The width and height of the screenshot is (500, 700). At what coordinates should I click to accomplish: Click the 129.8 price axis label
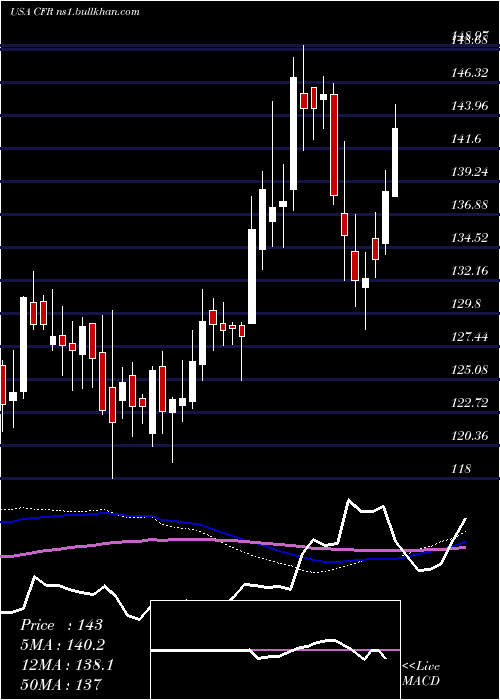[466, 304]
